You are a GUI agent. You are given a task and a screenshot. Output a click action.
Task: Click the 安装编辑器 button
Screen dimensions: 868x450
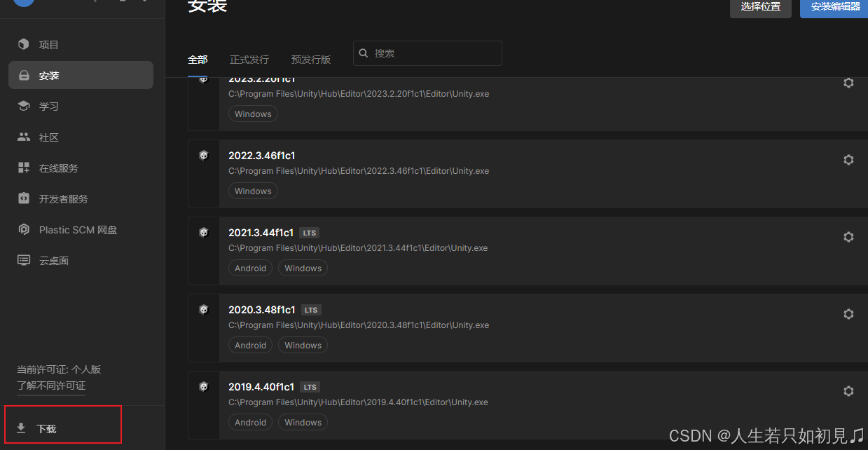pos(835,7)
